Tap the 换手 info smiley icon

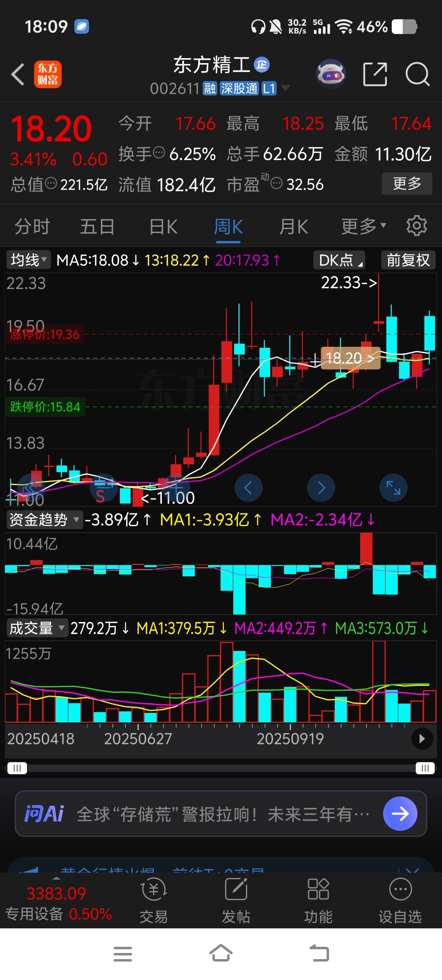click(x=159, y=152)
